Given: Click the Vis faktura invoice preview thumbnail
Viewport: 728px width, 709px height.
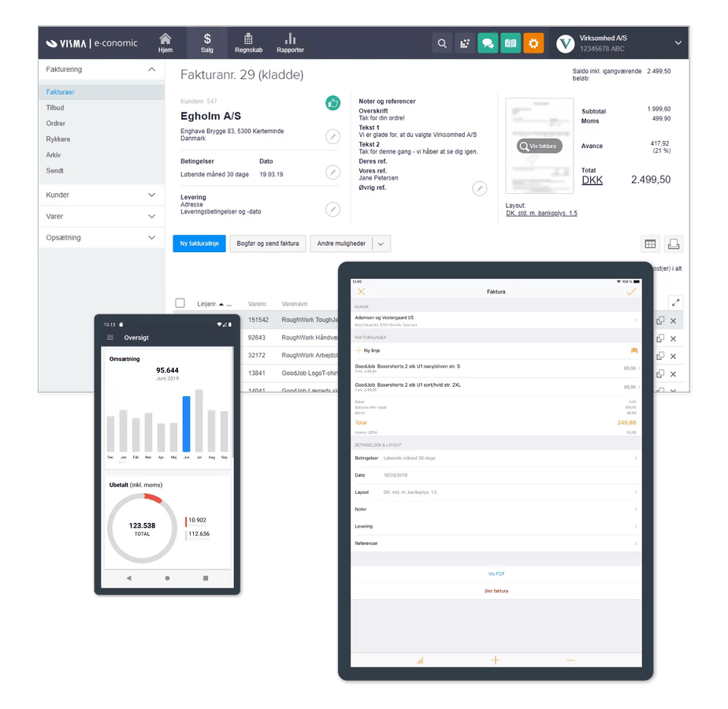Looking at the screenshot, I should point(540,147).
